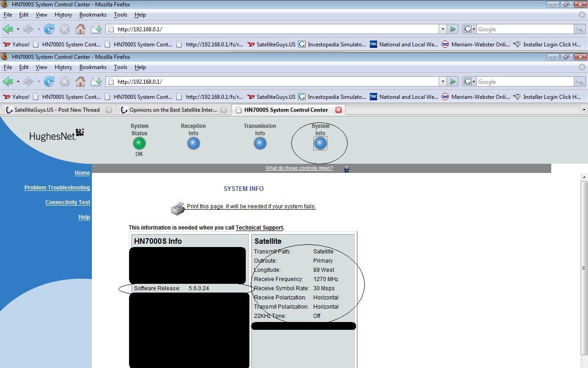Click the HughesNet logo
588x368 pixels.
pyautogui.click(x=57, y=135)
